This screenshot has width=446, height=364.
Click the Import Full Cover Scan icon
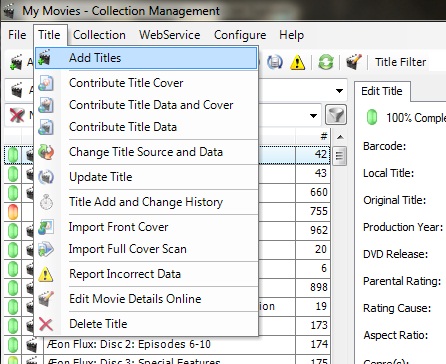(46, 249)
